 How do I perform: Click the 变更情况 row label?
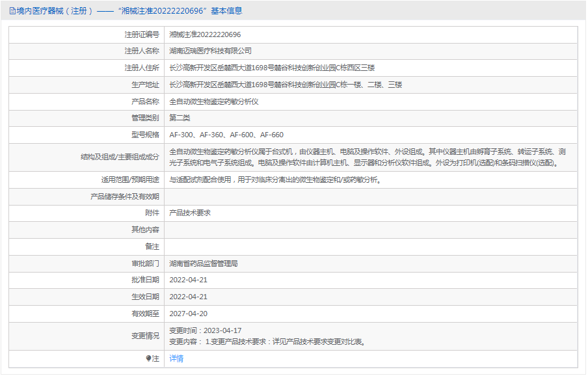145,336
